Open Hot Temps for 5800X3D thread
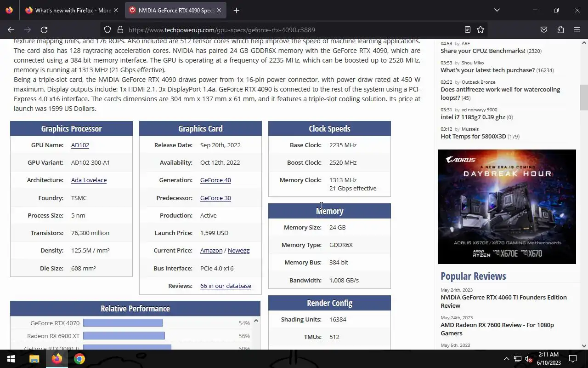This screenshot has height=368, width=588. tap(473, 136)
